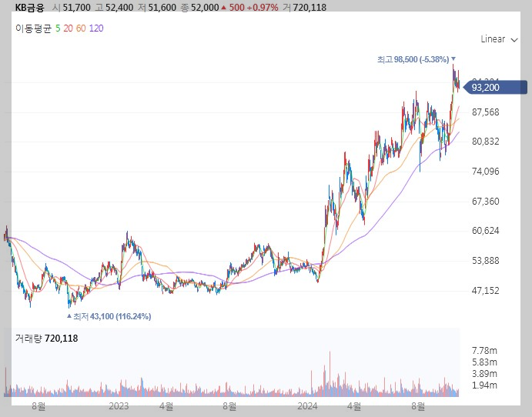Open the Linear scale dropdown
532x417 pixels.
point(499,39)
